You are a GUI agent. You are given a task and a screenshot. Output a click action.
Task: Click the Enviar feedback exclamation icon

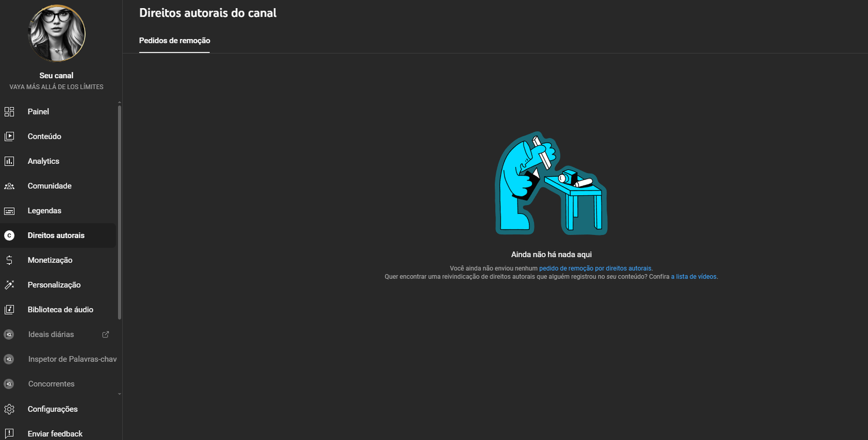click(9, 433)
